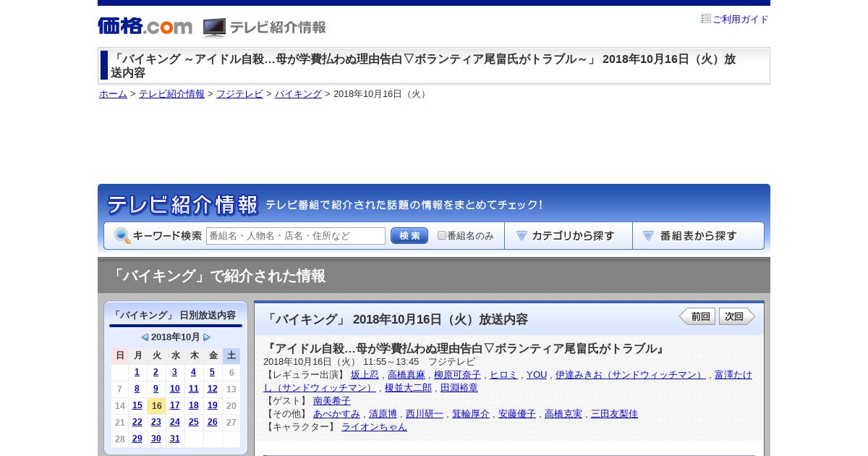Select calendar date 25
Screen dimensions: 868x456
tap(193, 422)
